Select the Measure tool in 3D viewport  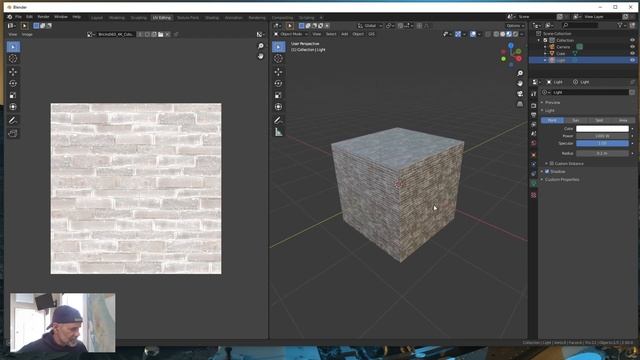coord(278,132)
